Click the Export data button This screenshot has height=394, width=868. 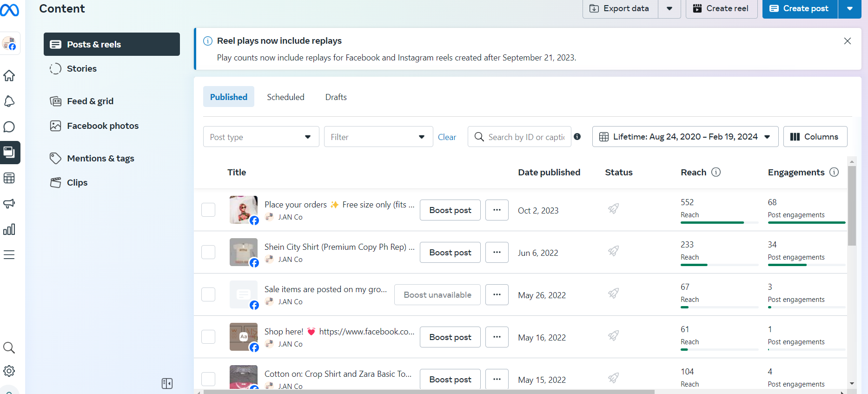[620, 9]
